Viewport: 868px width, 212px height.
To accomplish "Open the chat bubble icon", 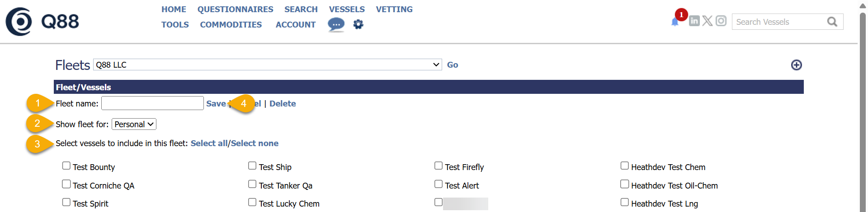I will (x=336, y=24).
